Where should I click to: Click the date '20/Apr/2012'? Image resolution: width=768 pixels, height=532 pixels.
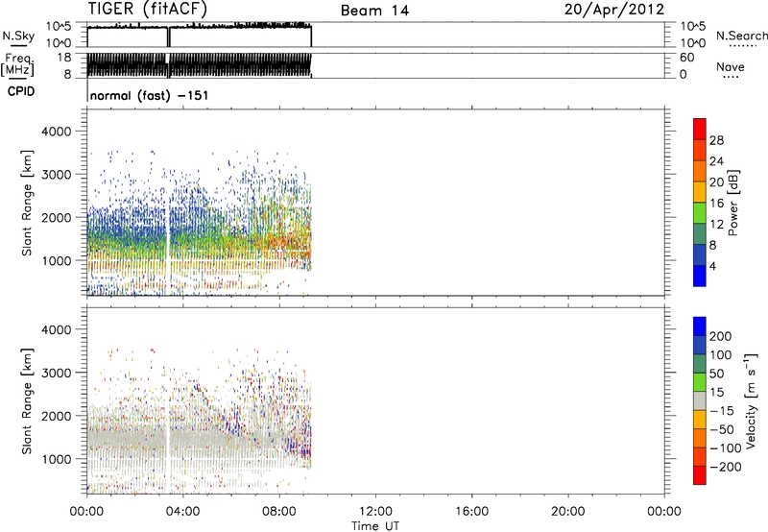[614, 10]
